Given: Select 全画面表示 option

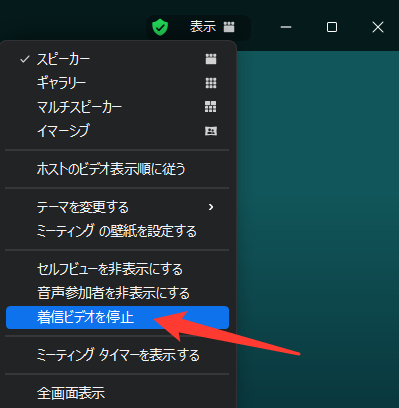Looking at the screenshot, I should [117, 393].
